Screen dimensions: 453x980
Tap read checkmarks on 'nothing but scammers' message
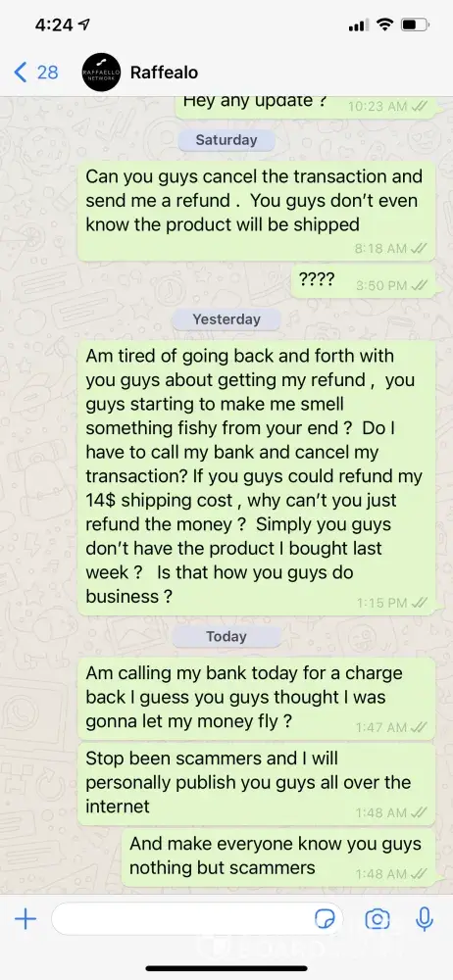coord(420,874)
